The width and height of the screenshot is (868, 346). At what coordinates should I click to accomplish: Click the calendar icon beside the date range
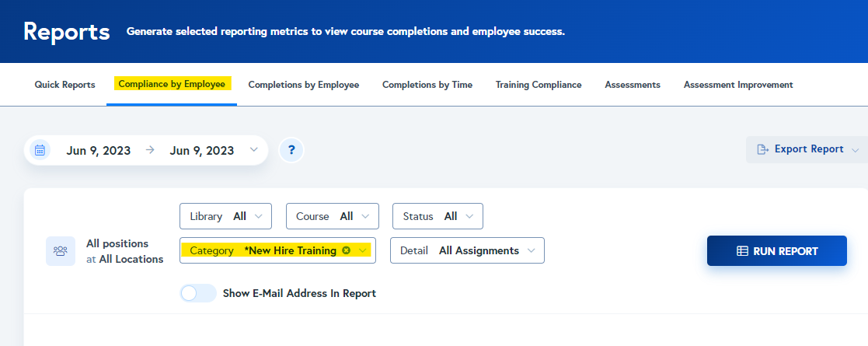(40, 150)
